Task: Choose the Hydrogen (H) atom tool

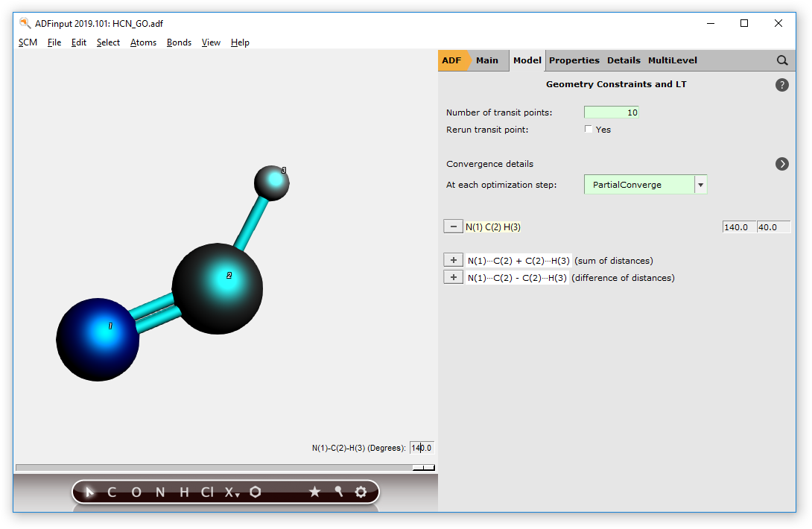Action: (x=184, y=492)
